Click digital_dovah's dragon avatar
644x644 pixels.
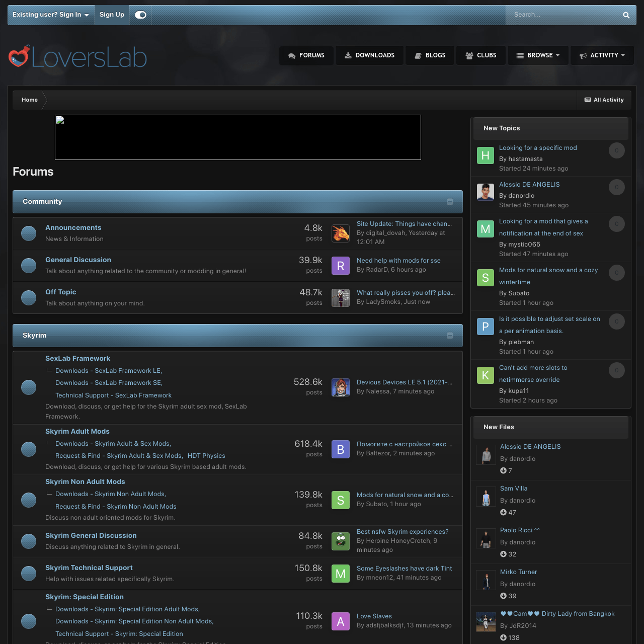[341, 233]
